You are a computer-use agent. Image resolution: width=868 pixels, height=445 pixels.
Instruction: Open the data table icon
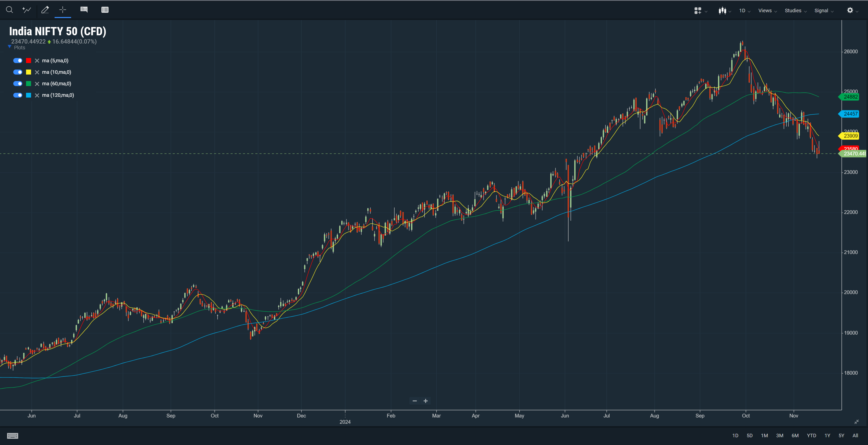[105, 10]
